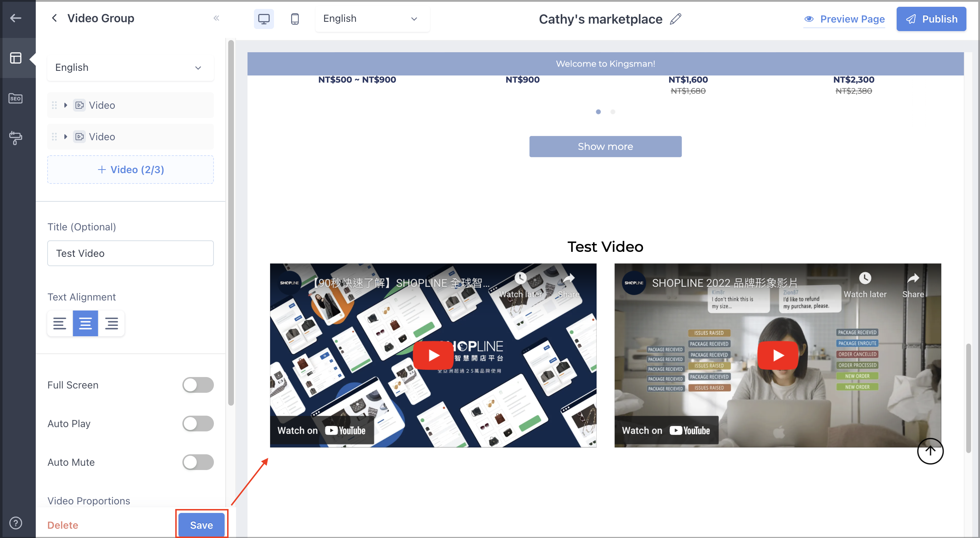This screenshot has width=980, height=538.
Task: Select second carousel pagination dot
Action: click(x=612, y=112)
